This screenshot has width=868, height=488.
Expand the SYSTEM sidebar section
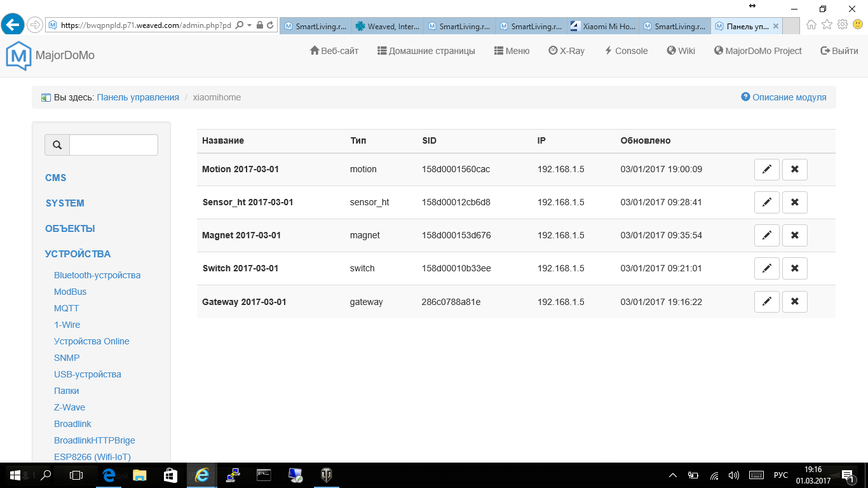pyautogui.click(x=65, y=203)
